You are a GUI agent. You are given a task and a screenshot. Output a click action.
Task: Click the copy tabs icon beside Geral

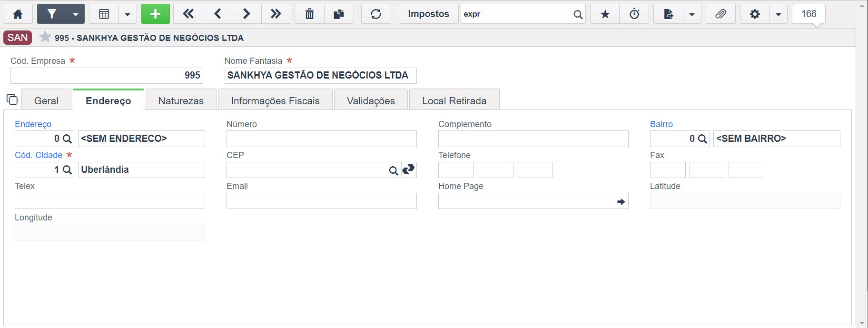pos(12,99)
